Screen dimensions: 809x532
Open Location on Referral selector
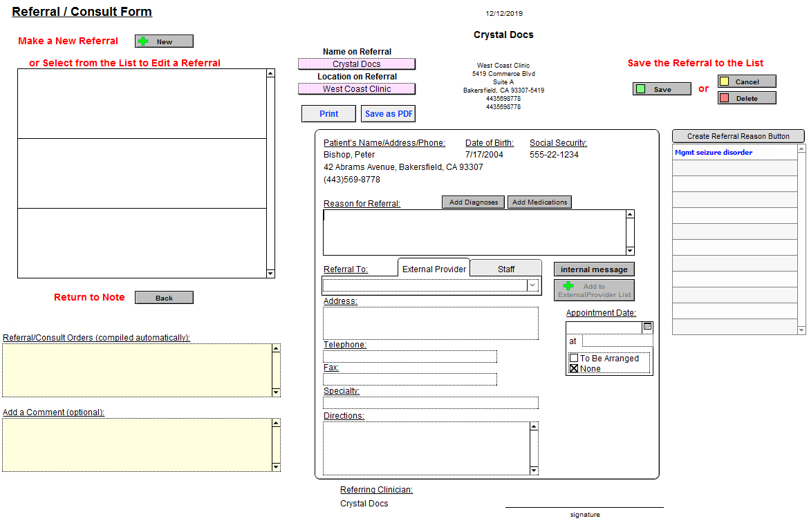coord(357,89)
